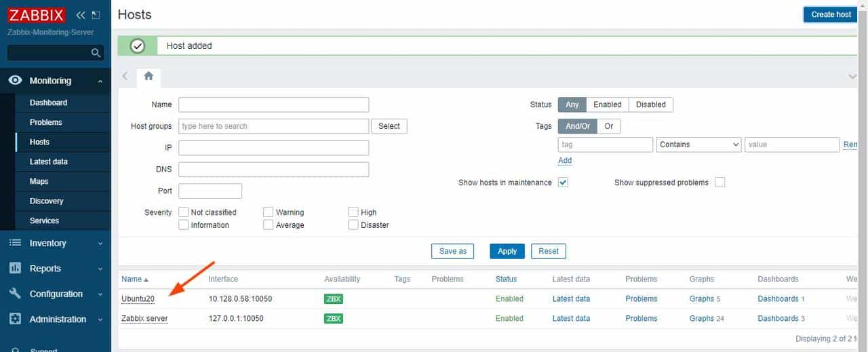Focus the Host groups search field
This screenshot has width=868, height=352.
click(274, 126)
